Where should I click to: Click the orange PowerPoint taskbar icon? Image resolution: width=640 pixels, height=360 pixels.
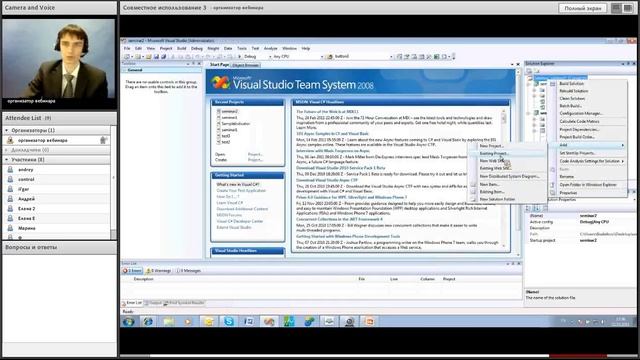[x=369, y=322]
